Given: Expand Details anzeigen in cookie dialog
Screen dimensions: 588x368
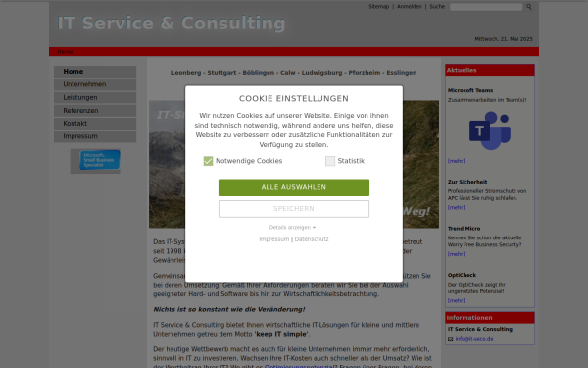Looking at the screenshot, I should pyautogui.click(x=292, y=228).
